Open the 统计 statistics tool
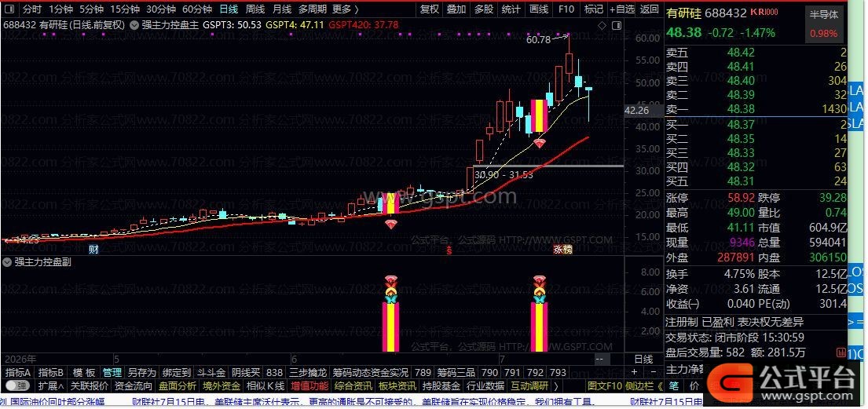The image size is (868, 409). coord(511,9)
